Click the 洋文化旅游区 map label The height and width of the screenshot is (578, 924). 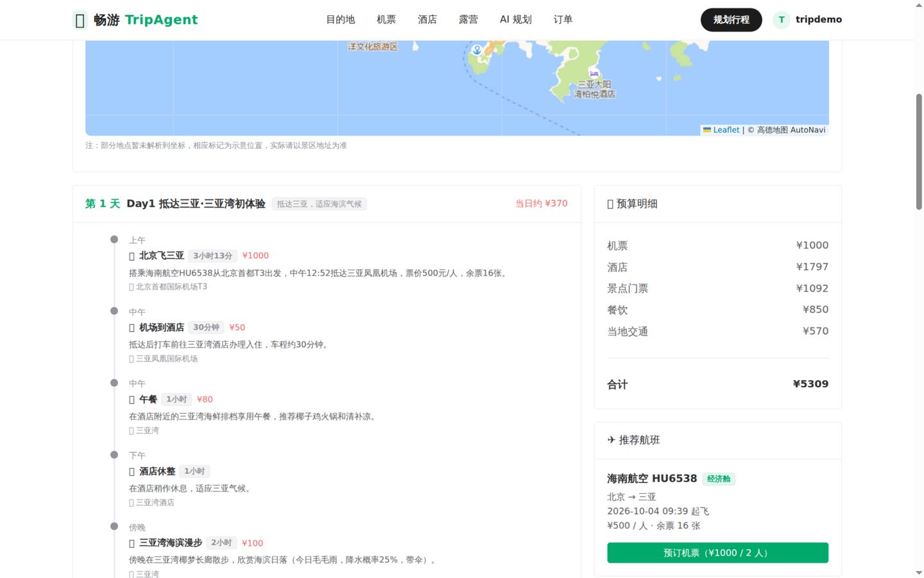(373, 46)
